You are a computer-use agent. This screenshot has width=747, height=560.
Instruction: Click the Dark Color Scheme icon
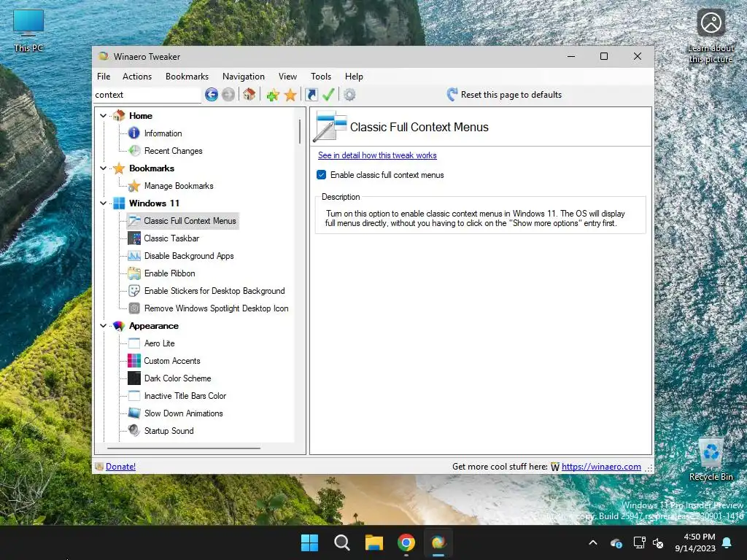pyautogui.click(x=134, y=378)
